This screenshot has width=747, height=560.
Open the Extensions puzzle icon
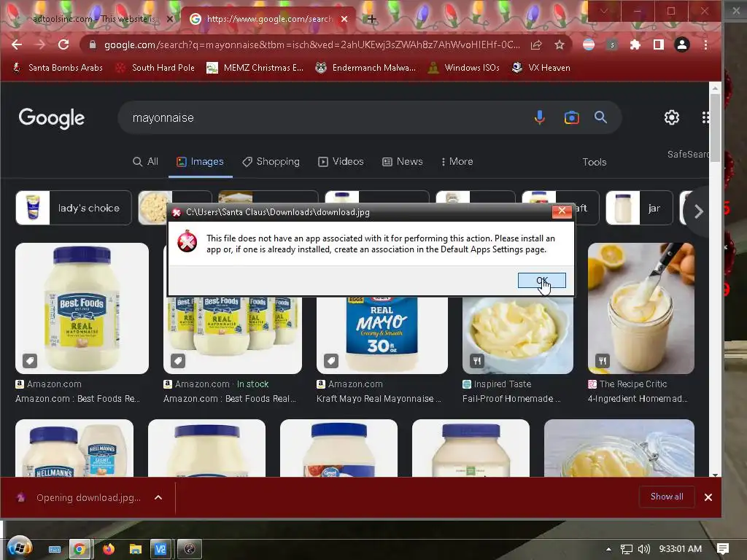(635, 44)
